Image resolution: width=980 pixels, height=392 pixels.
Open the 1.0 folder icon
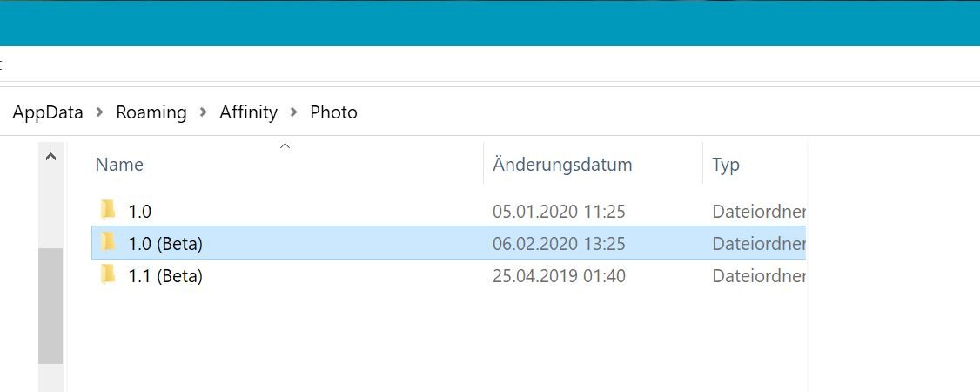pos(108,210)
